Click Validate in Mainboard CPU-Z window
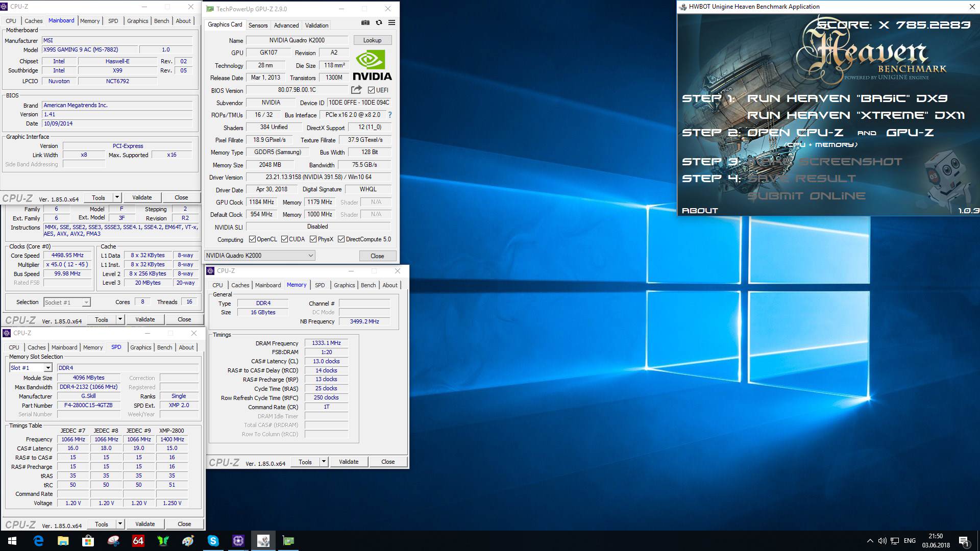Viewport: 980px width, 551px height. pyautogui.click(x=142, y=197)
